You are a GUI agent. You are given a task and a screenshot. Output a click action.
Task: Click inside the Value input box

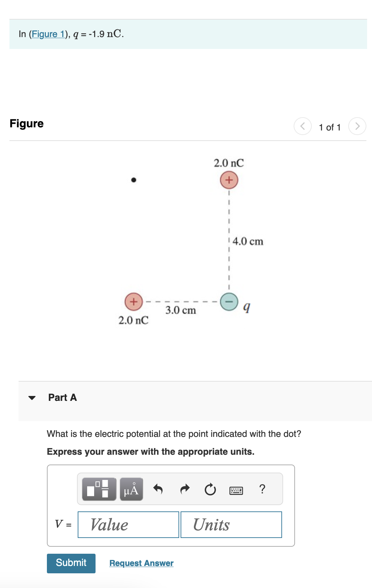tap(128, 525)
